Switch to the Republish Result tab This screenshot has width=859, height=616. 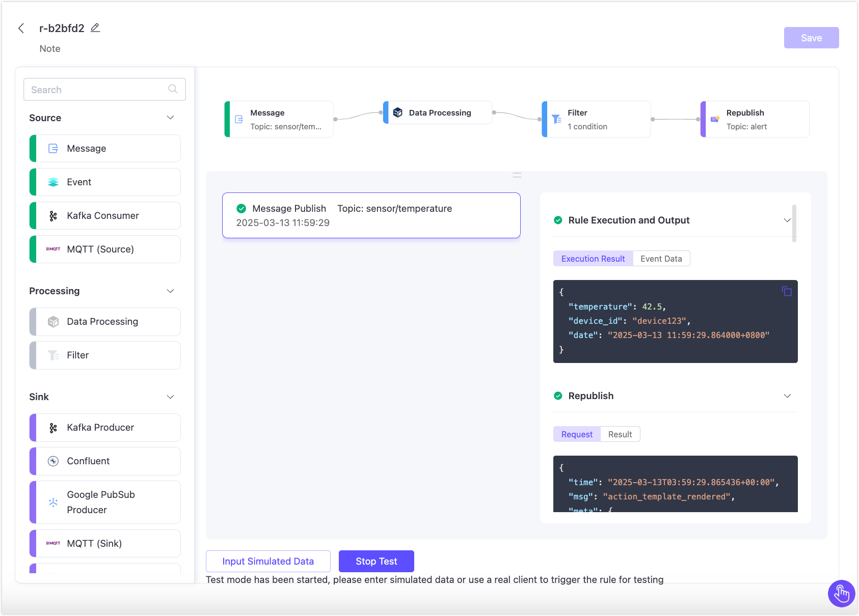click(620, 434)
